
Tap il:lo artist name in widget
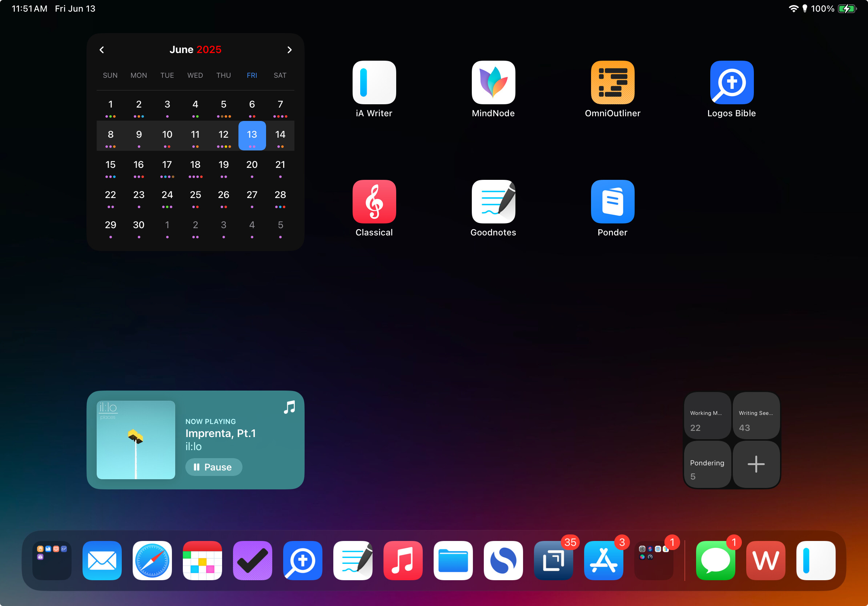(194, 447)
